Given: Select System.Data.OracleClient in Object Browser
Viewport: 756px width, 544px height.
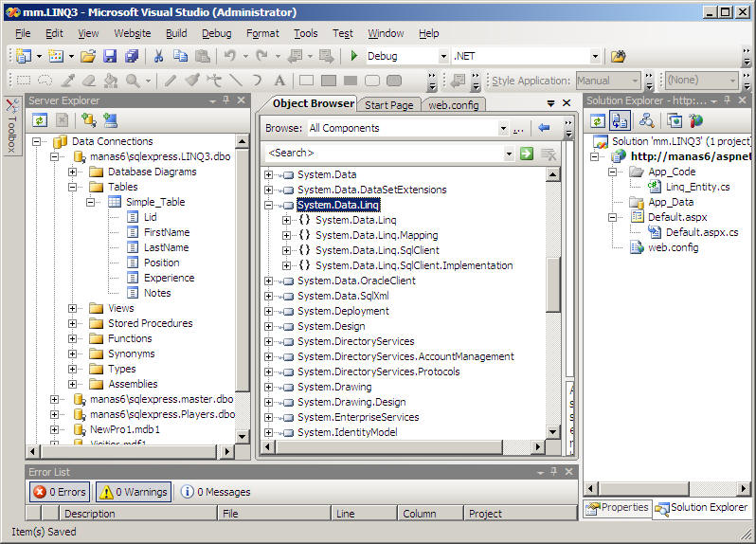Looking at the screenshot, I should (x=356, y=281).
